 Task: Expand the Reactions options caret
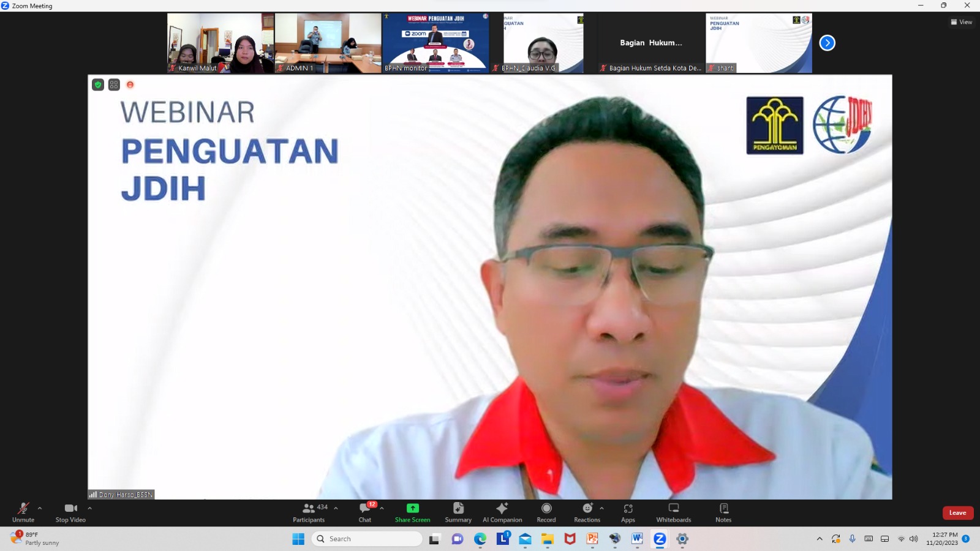(601, 508)
